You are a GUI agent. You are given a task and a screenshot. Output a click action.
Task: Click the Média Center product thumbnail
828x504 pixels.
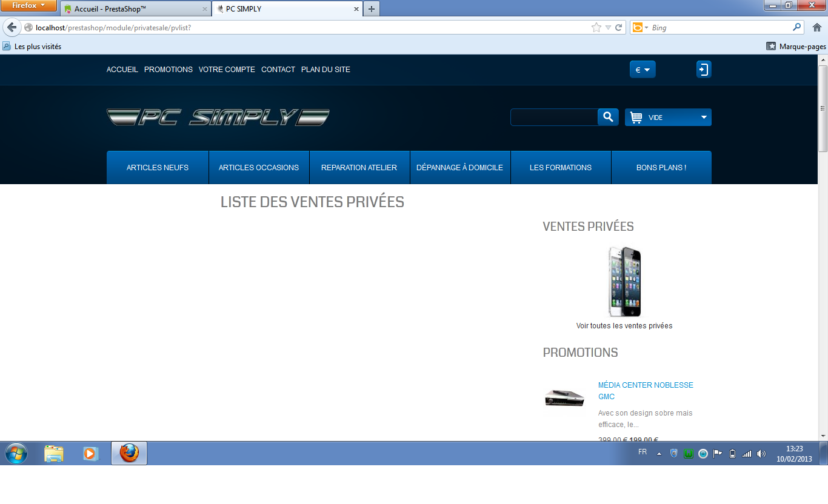[x=564, y=397]
